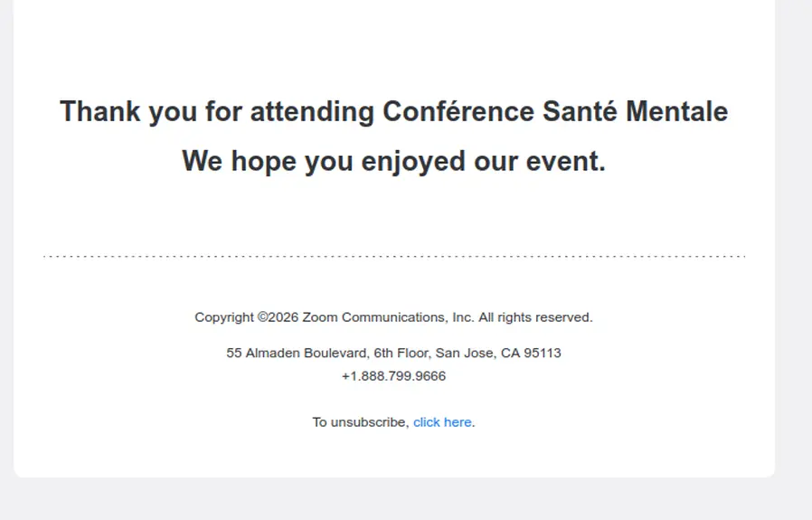Click the word "Thank" in the heading
This screenshot has width=812, height=520.
click(x=99, y=112)
